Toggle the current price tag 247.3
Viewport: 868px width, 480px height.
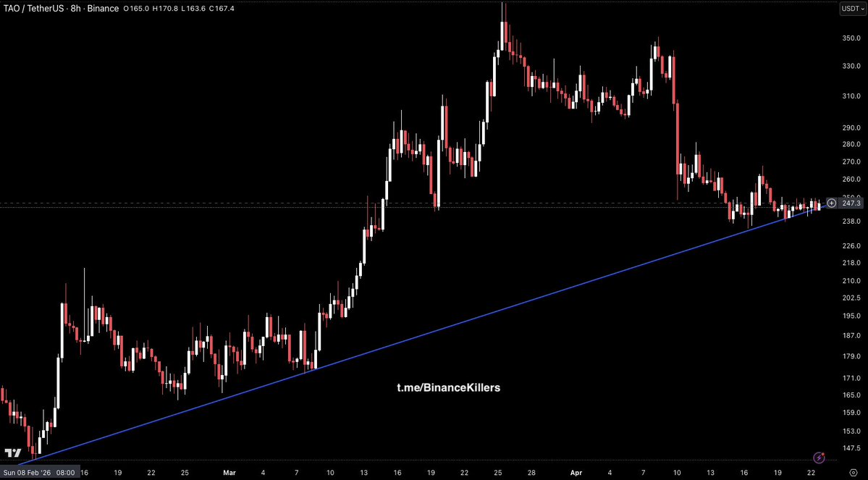pos(851,203)
